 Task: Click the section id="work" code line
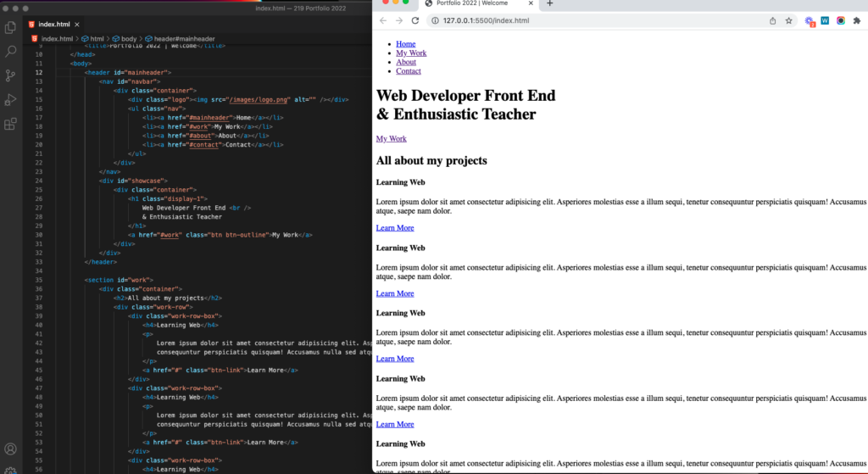tap(119, 280)
